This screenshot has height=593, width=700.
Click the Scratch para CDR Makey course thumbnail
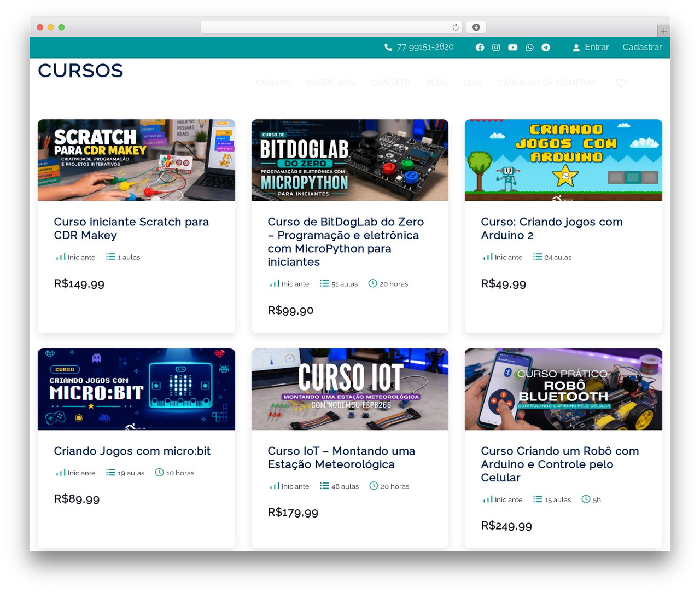136,160
